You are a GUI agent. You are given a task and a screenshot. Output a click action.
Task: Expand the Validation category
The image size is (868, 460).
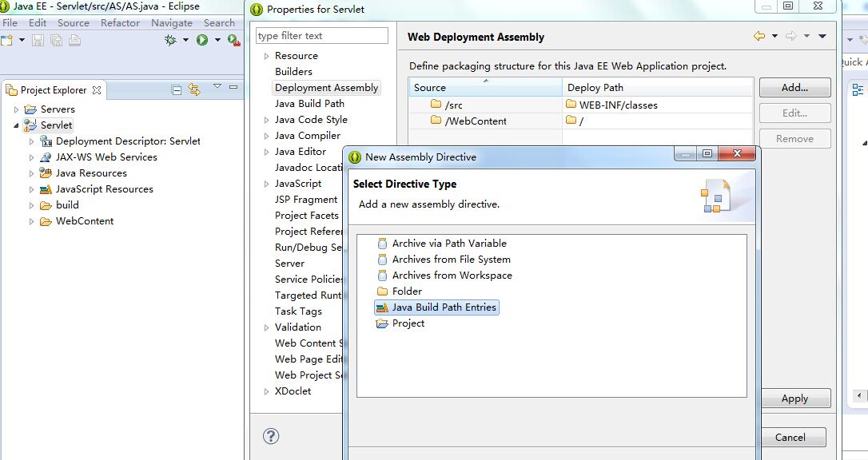tap(266, 328)
